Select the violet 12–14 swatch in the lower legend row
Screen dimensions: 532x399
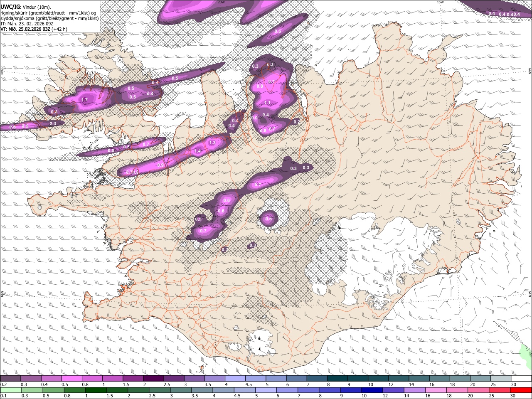[x=393, y=390]
